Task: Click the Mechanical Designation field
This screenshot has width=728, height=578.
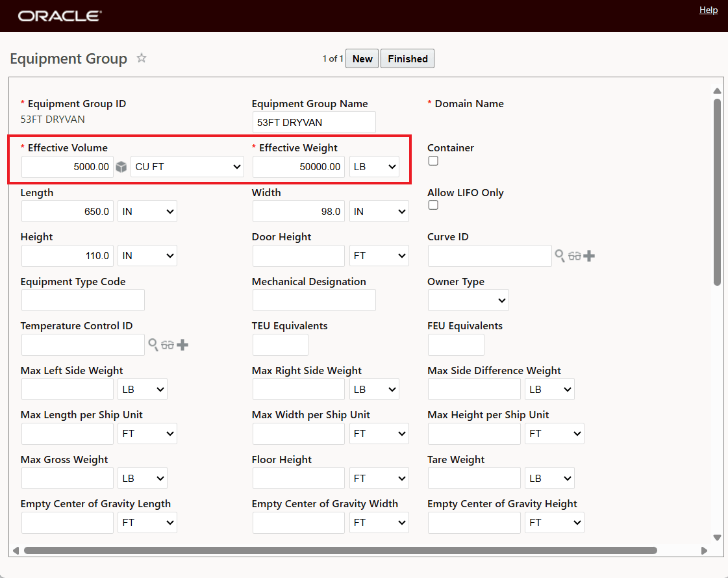Action: (x=314, y=301)
